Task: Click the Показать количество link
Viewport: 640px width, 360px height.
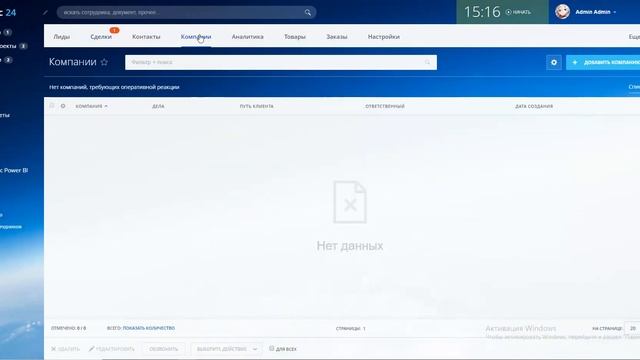Action: pos(149,328)
